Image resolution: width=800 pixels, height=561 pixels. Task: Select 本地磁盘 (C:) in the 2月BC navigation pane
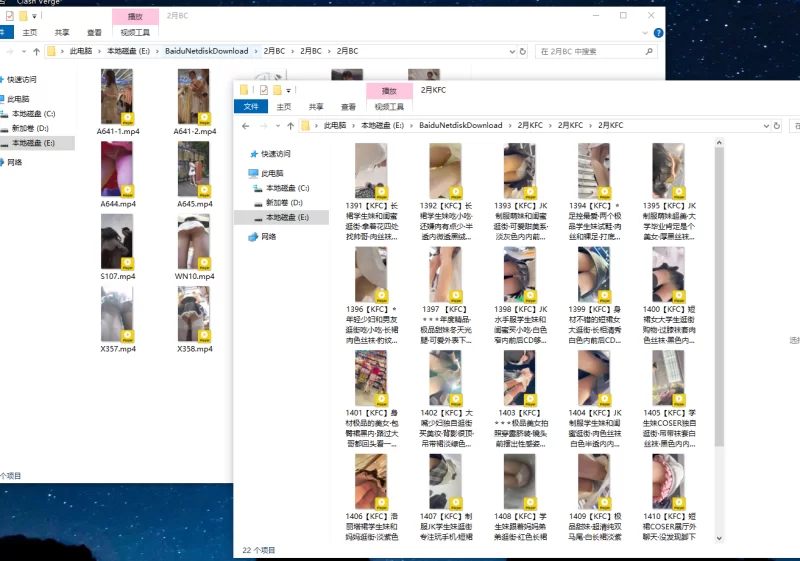point(33,114)
